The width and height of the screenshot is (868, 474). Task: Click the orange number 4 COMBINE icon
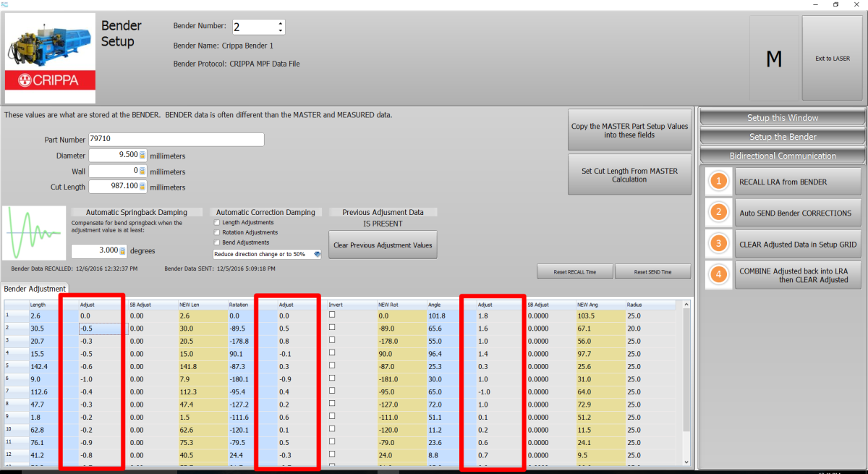coord(718,275)
